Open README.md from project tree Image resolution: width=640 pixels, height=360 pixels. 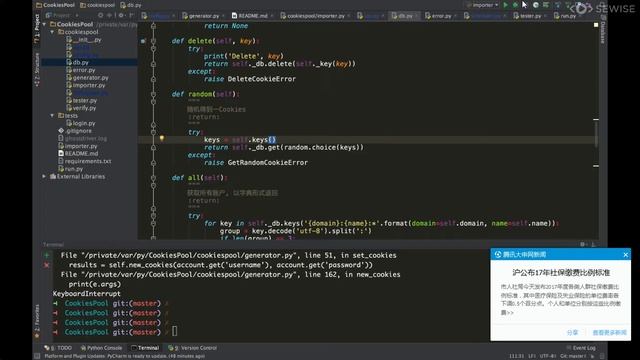78,153
